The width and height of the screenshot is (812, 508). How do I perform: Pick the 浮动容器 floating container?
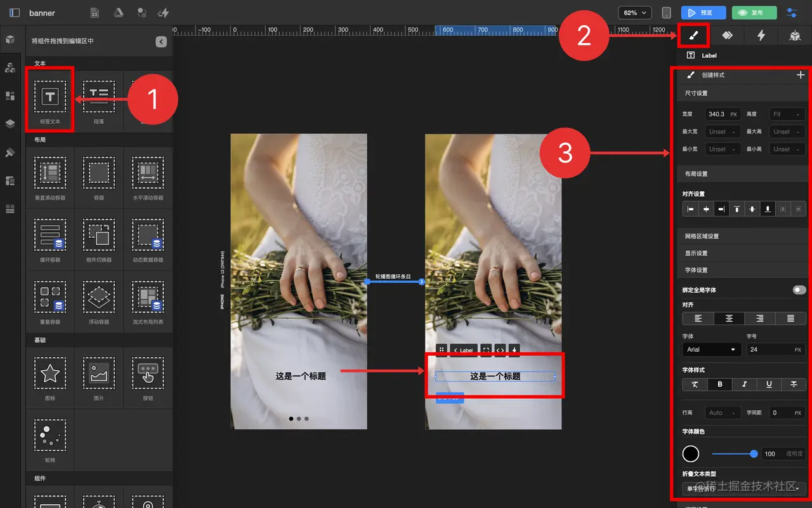tap(98, 302)
